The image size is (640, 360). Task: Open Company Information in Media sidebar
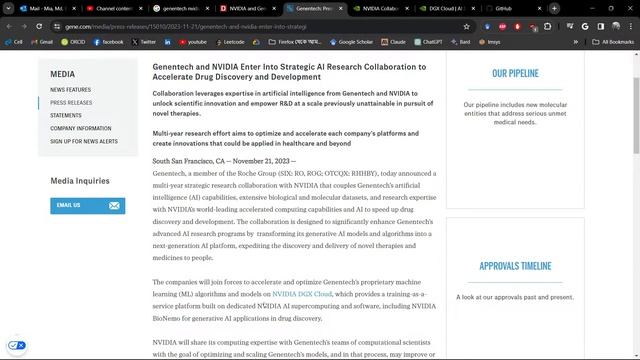81,128
